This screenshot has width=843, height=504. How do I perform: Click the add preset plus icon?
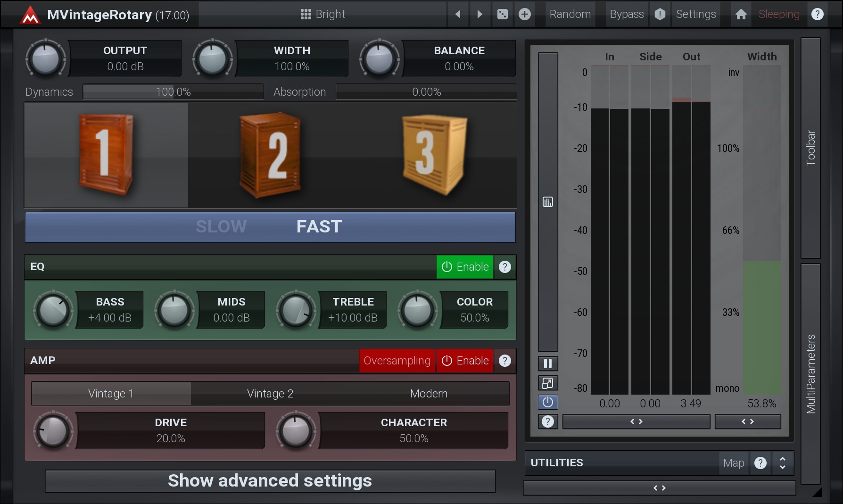coord(524,14)
